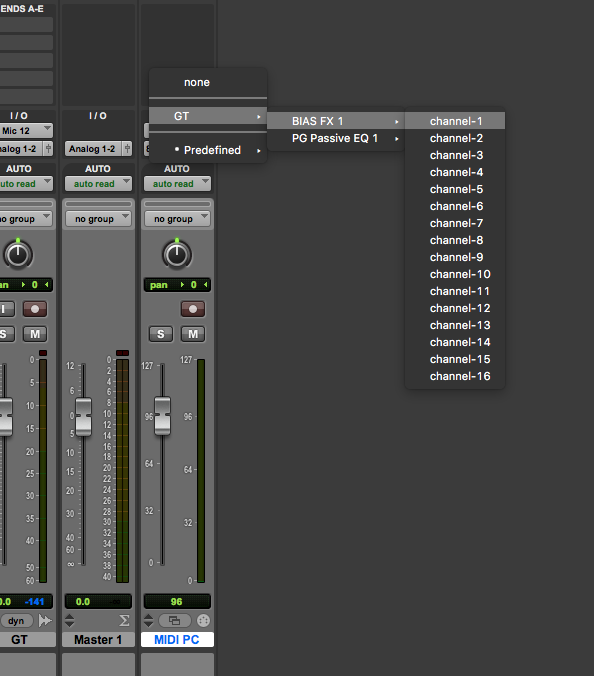The height and width of the screenshot is (676, 594).
Task: Open the Analog 1-2 output selector on the GT strip
Action: [x=22, y=149]
